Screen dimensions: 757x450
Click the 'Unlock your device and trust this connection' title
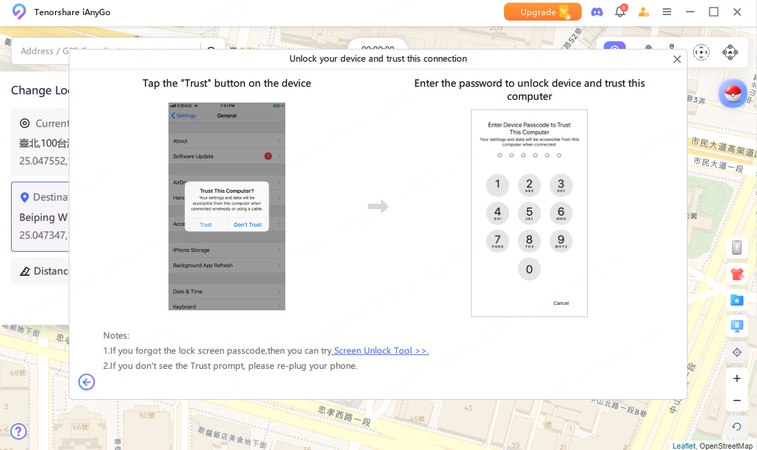(x=378, y=58)
